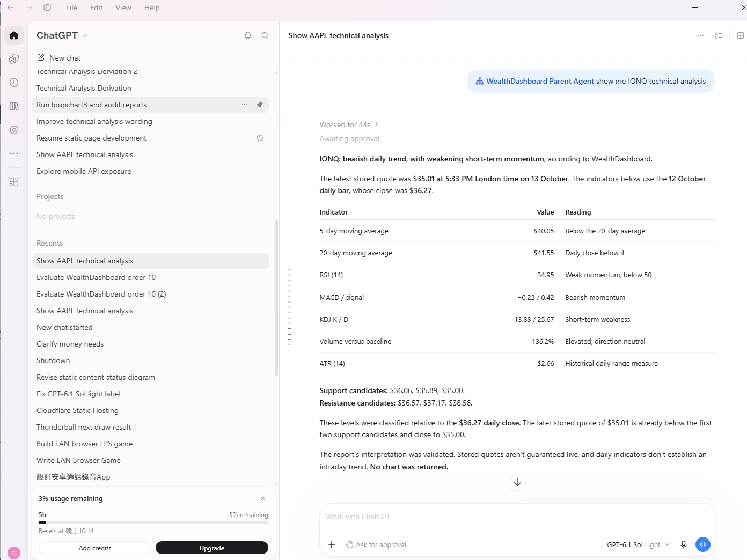Open the notifications bell icon
The image size is (747, 560).
(x=248, y=35)
